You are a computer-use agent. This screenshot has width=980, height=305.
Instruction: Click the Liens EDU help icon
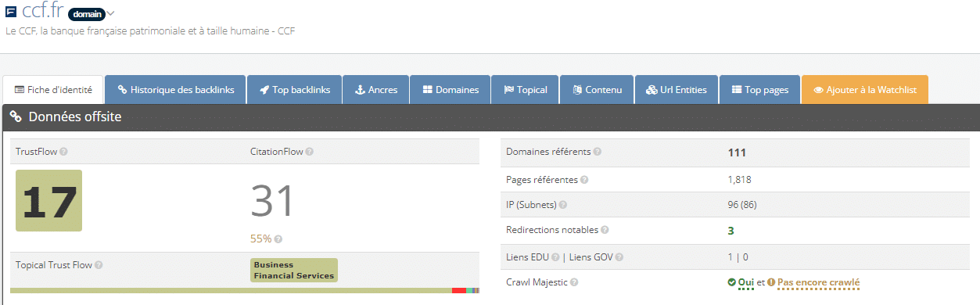point(555,257)
